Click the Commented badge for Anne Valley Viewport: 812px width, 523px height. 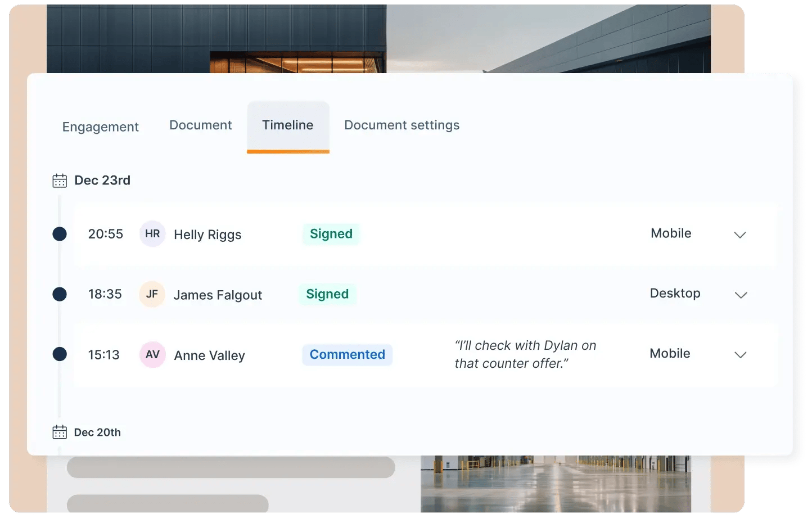click(348, 355)
